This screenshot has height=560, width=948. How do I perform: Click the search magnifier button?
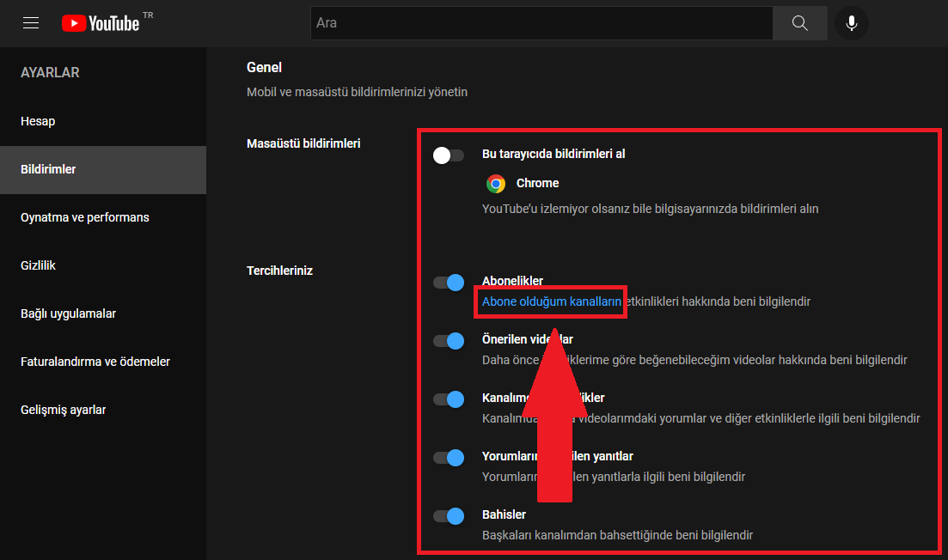click(799, 23)
